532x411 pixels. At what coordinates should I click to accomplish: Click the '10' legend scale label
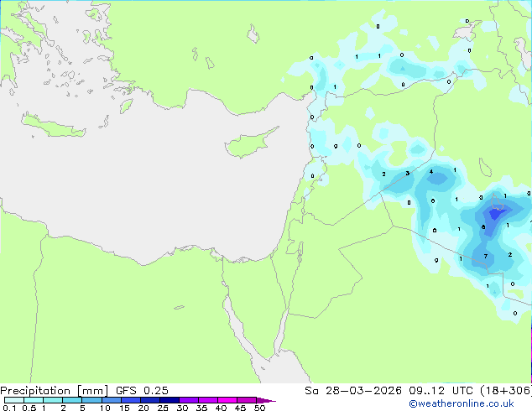click(x=105, y=408)
